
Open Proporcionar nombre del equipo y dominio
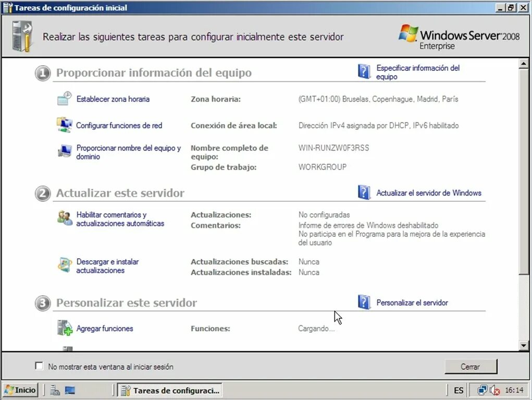(x=129, y=152)
